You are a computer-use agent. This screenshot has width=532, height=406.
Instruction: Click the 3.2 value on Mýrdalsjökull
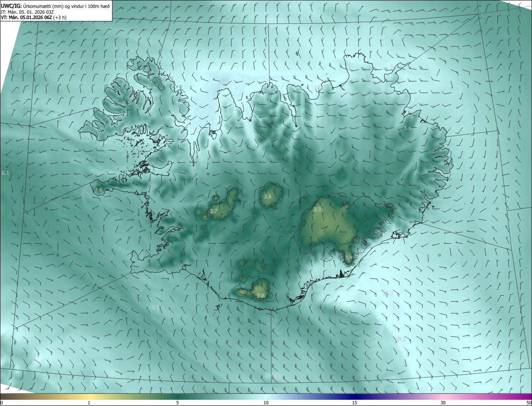(261, 296)
